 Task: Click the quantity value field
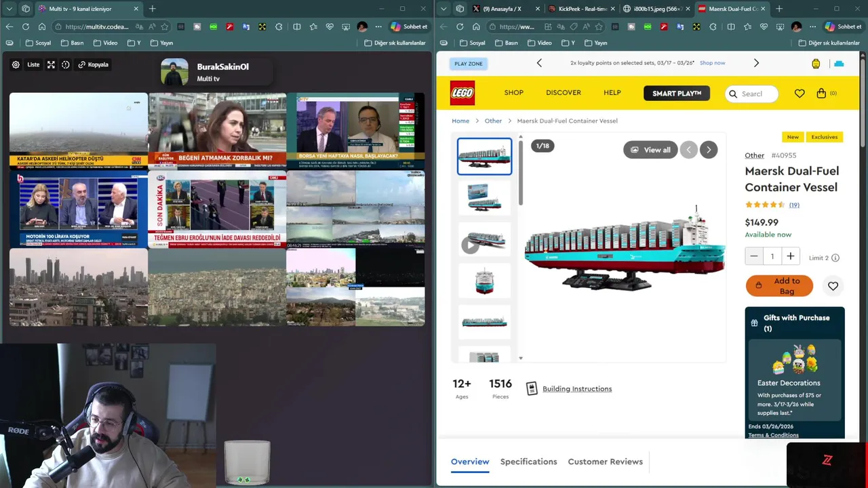coord(772,256)
